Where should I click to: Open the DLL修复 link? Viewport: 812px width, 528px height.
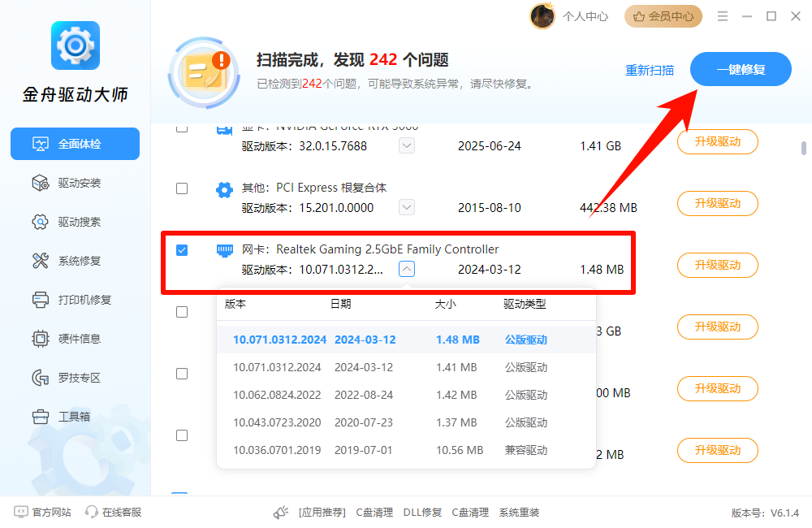(422, 513)
